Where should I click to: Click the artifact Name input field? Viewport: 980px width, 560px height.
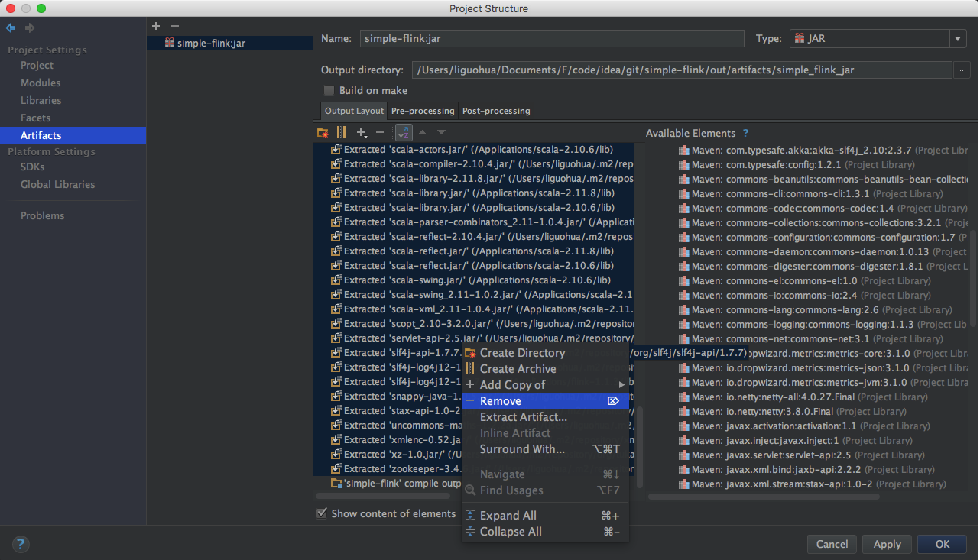tap(551, 38)
